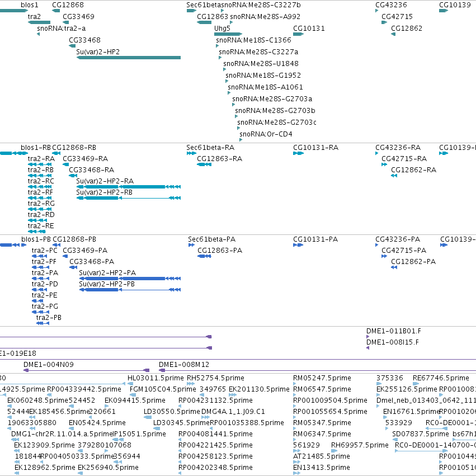Select snoRNA:Me28S-U1848 label

(261, 64)
